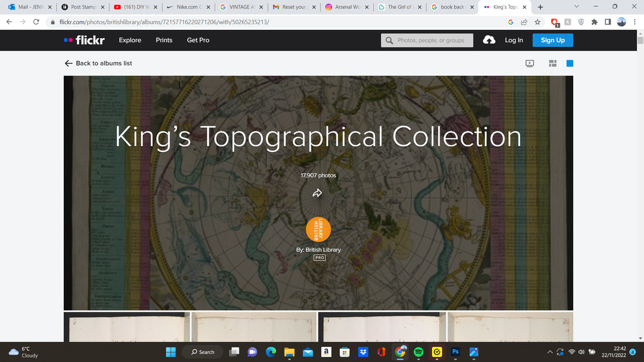Click the King's Topographical Collection title
Image resolution: width=644 pixels, height=362 pixels.
(318, 137)
